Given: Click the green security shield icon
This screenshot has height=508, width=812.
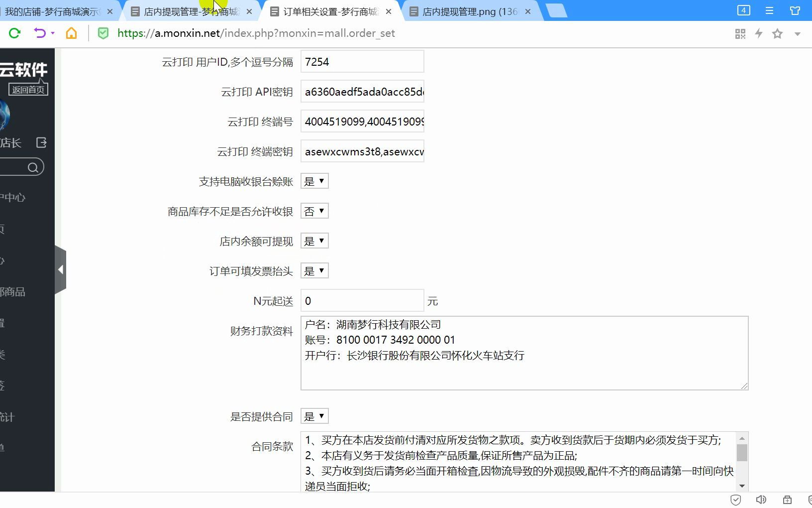Looking at the screenshot, I should (x=103, y=33).
